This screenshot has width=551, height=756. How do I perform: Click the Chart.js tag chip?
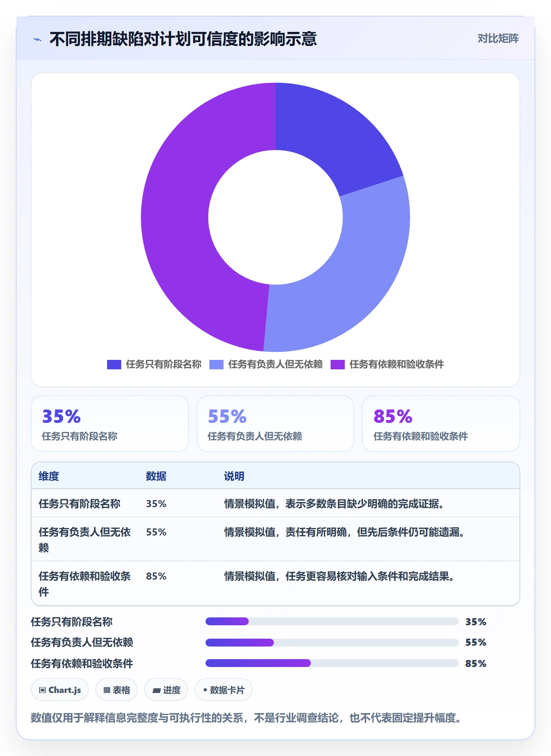click(x=60, y=690)
